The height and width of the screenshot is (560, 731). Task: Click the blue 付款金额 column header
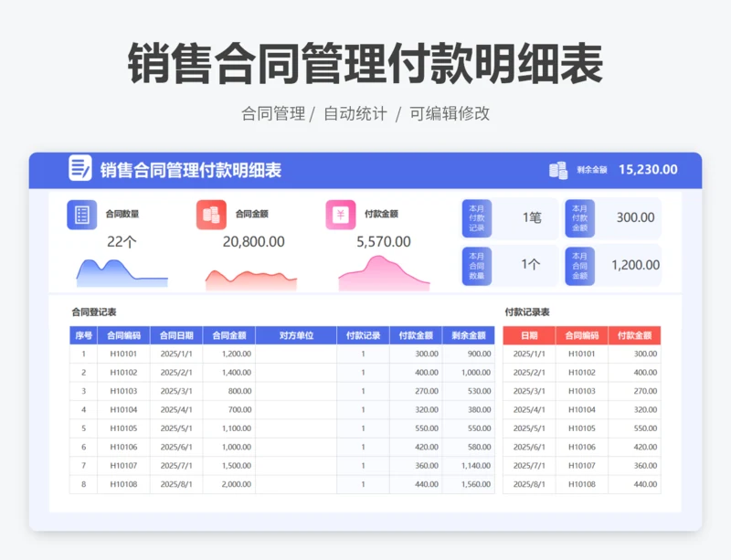click(x=416, y=335)
